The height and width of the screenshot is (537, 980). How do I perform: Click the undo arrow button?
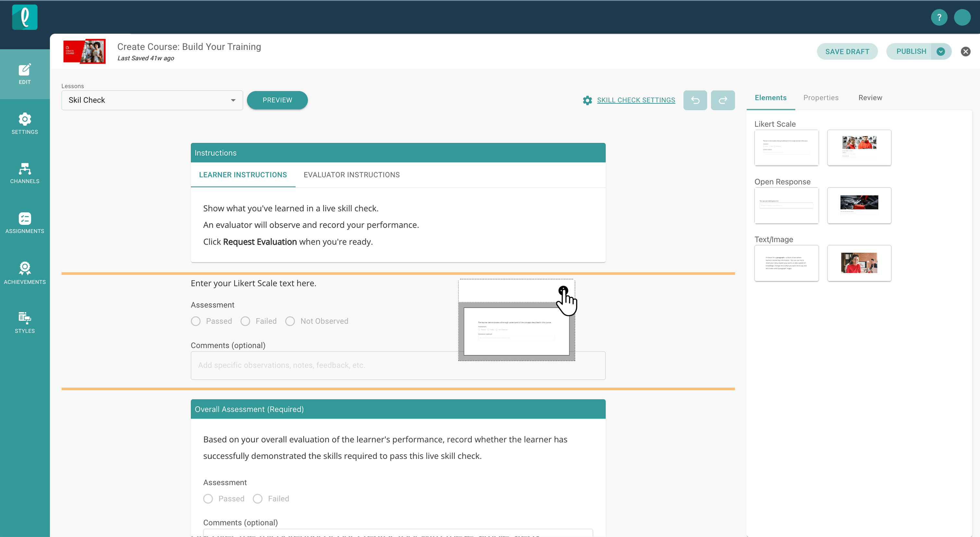click(x=695, y=101)
